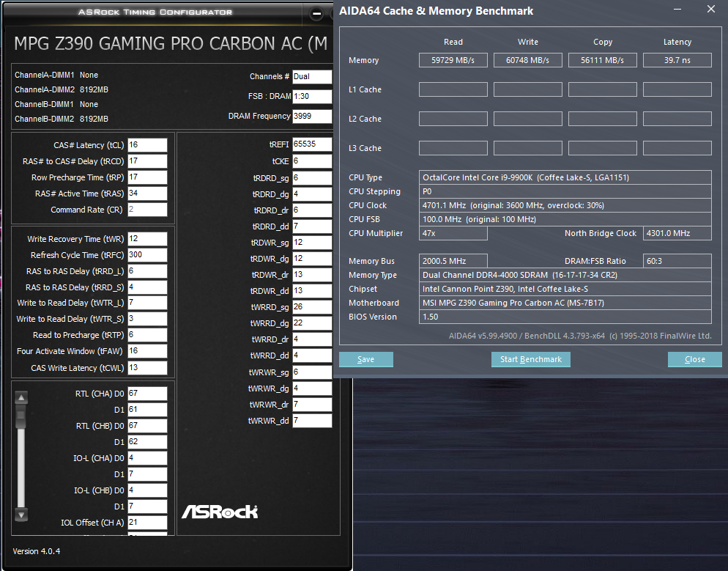Click the tWRRD_dg value field
This screenshot has height=571, width=728.
[x=312, y=323]
